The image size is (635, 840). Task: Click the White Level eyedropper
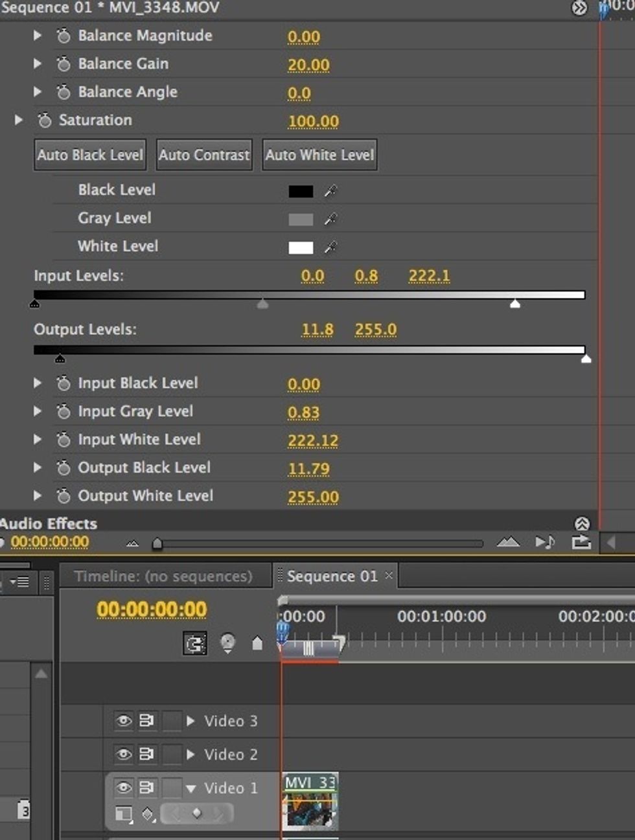point(331,247)
